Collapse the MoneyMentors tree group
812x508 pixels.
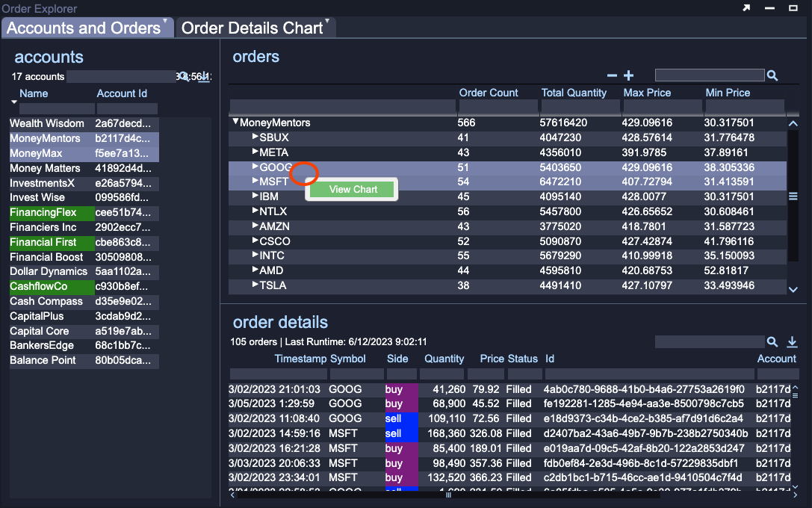click(x=236, y=123)
